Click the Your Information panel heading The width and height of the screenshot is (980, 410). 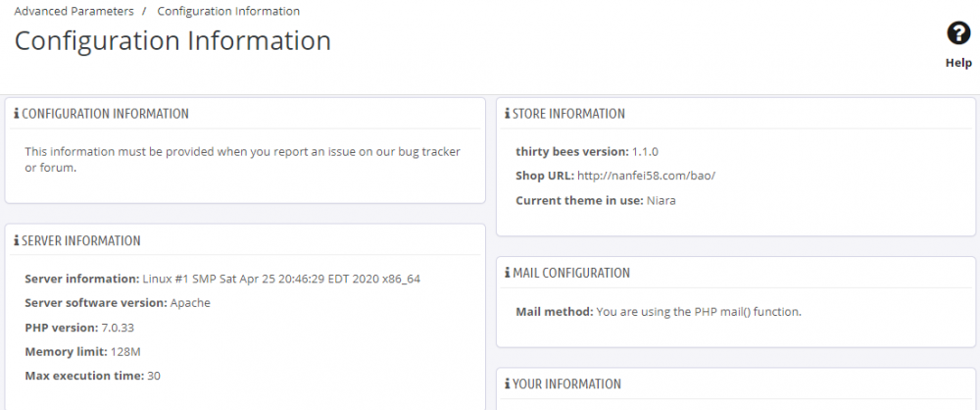pos(566,384)
